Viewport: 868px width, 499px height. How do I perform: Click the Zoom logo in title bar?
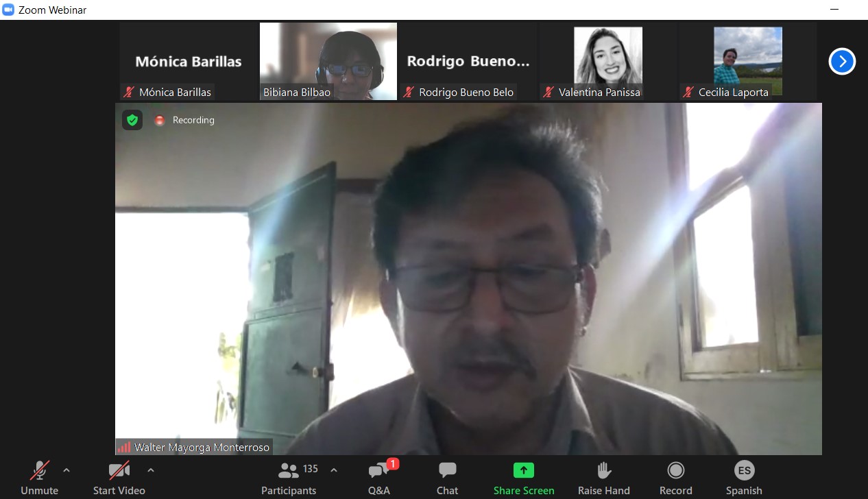(x=8, y=10)
